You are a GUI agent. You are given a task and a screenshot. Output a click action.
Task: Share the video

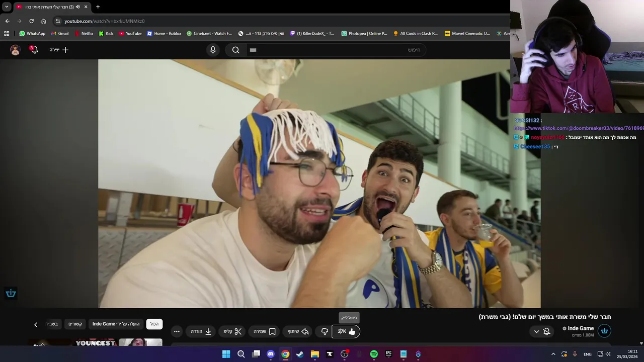click(x=298, y=331)
